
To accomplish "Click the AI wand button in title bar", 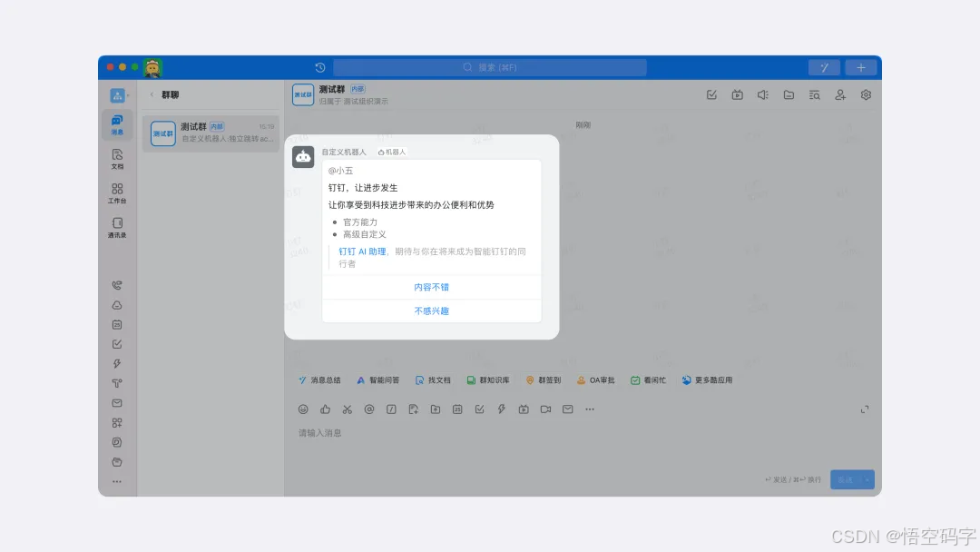I will coord(824,67).
